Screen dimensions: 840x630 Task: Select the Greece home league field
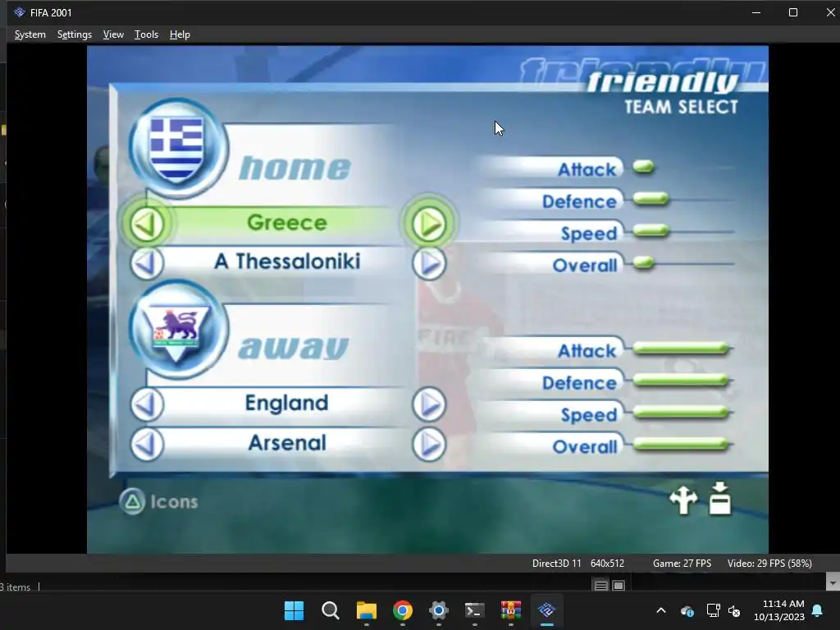(x=287, y=223)
